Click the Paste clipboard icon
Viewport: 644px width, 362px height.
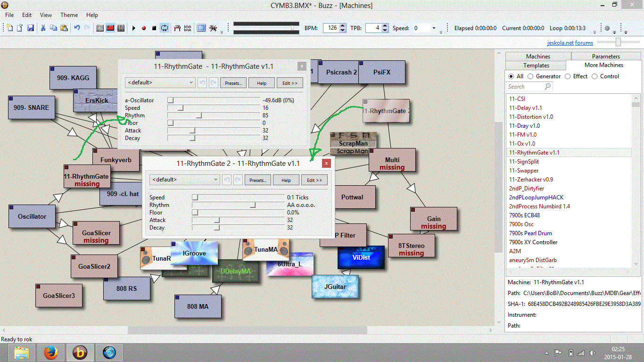click(64, 28)
